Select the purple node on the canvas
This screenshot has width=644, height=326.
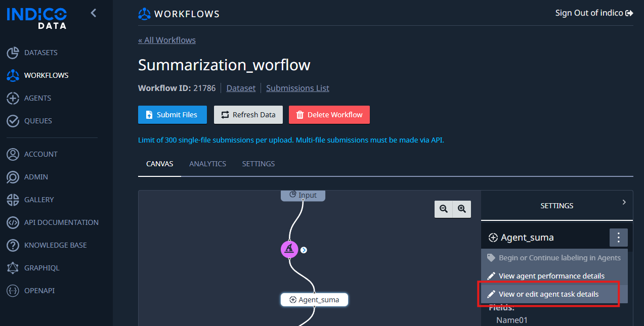(x=289, y=249)
